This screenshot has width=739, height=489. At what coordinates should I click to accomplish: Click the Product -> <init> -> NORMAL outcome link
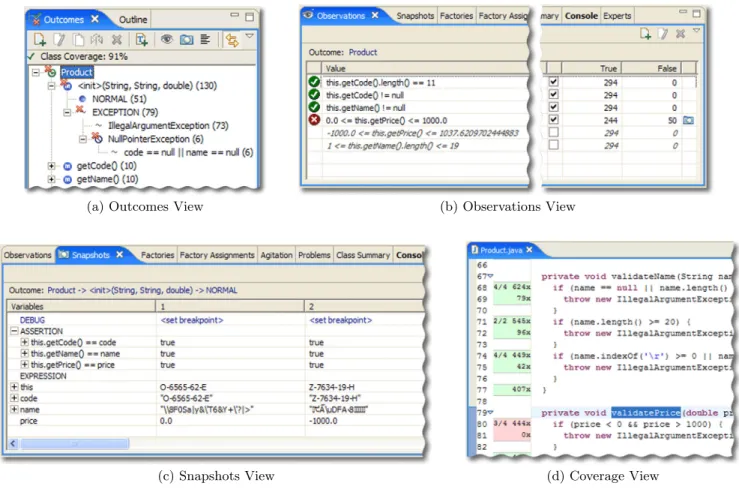pos(142,290)
